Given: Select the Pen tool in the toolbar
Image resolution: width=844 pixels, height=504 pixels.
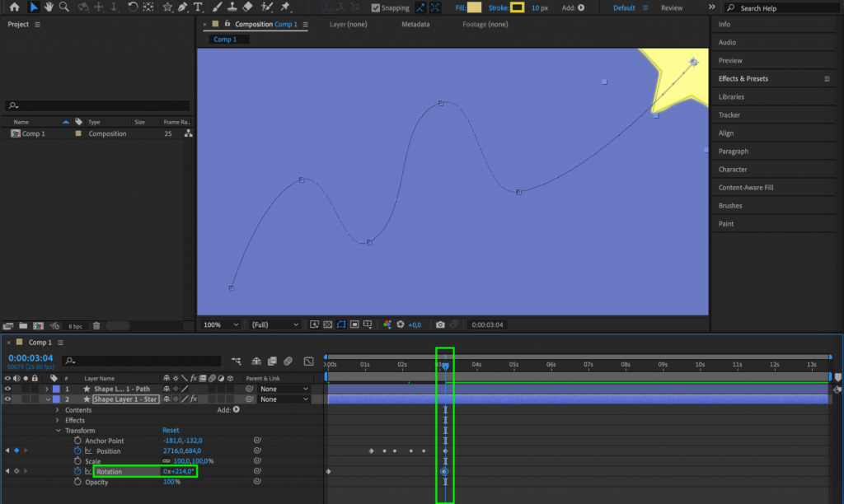Looking at the screenshot, I should (181, 7).
